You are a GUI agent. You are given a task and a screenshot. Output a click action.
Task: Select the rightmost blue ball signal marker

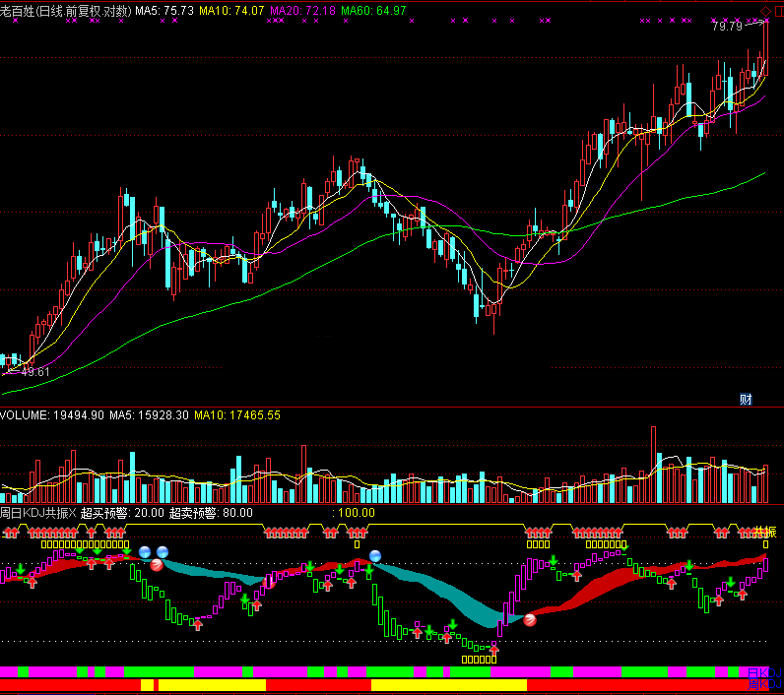[x=375, y=556]
